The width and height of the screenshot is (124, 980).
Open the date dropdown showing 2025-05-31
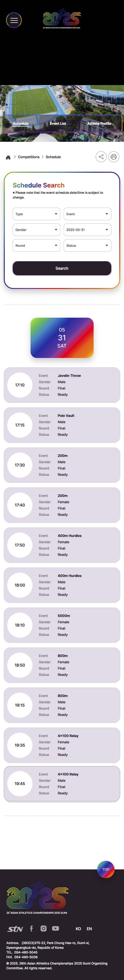coord(87,230)
